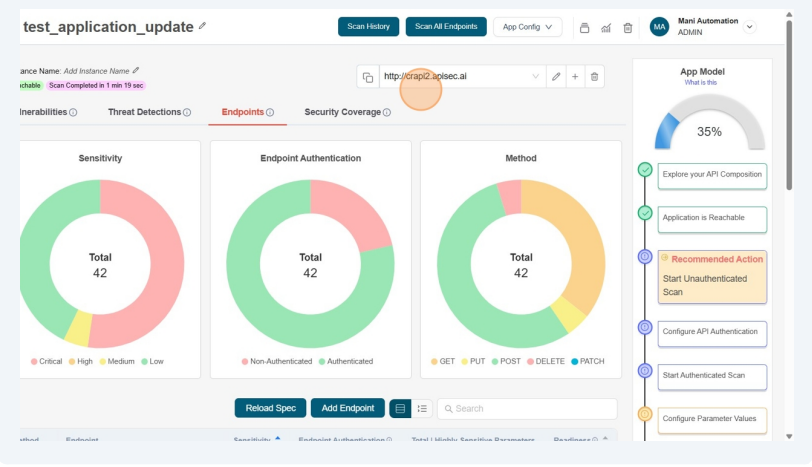812x467 pixels.
Task: Click the application delete trash icon in the top bar
Action: 627,27
